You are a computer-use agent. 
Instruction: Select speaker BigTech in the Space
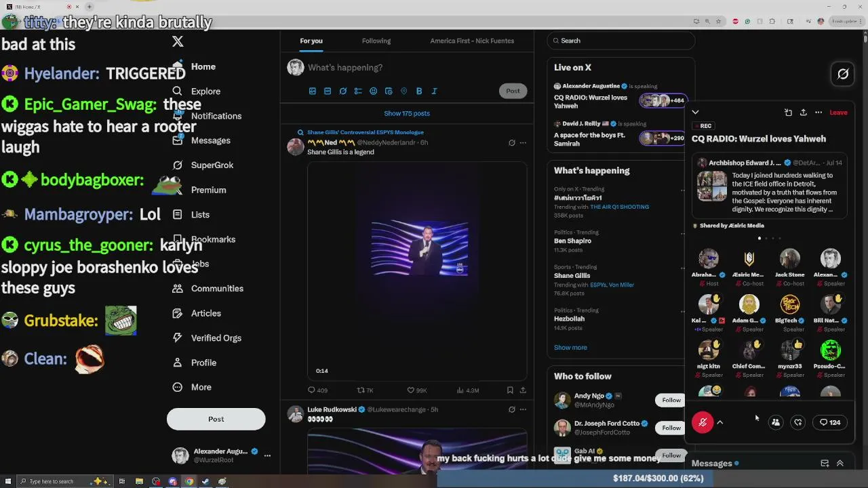click(x=789, y=312)
